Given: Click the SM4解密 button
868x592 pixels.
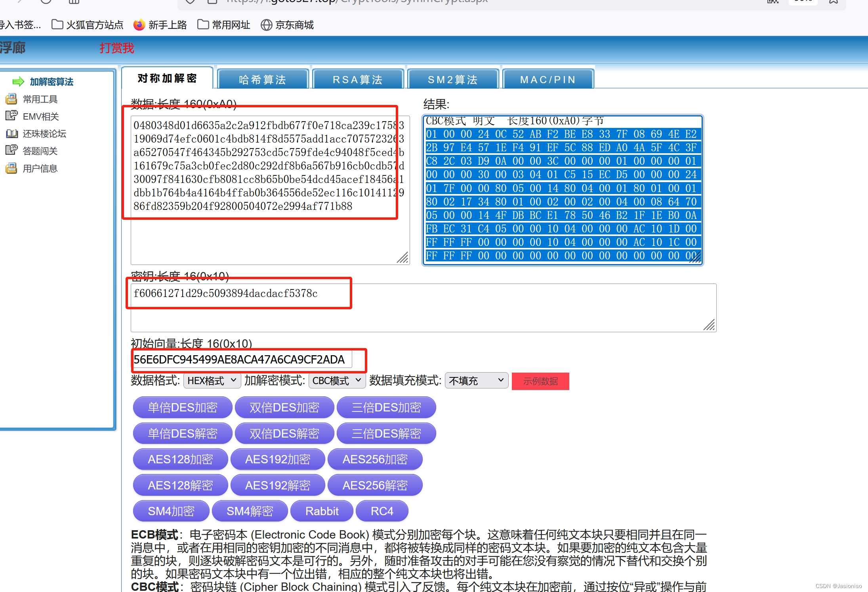Looking at the screenshot, I should point(250,511).
